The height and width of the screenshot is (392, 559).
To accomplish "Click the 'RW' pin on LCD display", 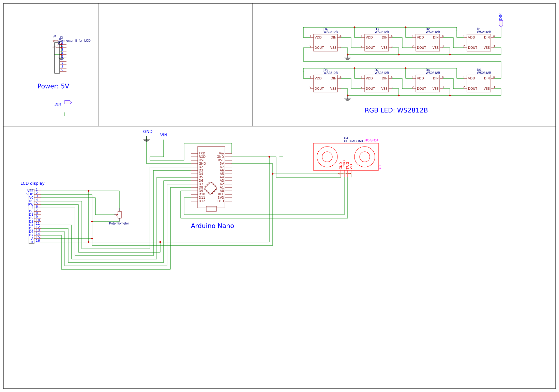I will [31, 205].
